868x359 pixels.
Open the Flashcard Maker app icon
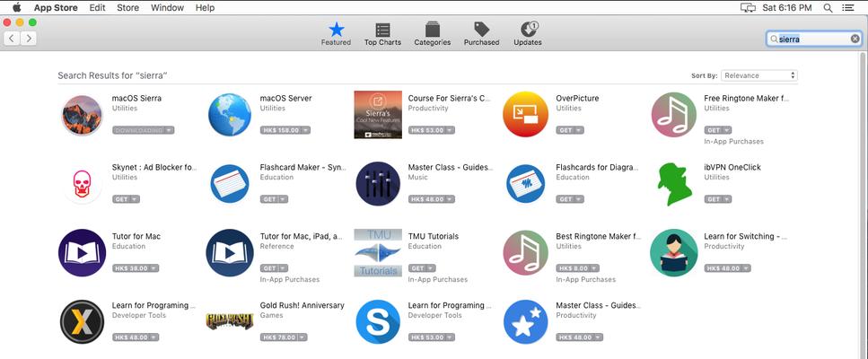[230, 184]
